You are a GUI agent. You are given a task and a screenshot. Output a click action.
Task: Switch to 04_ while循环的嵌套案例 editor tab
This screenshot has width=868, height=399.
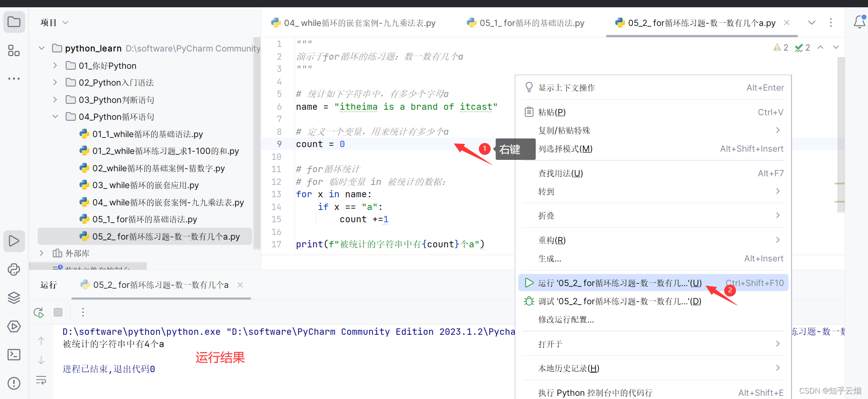click(353, 23)
